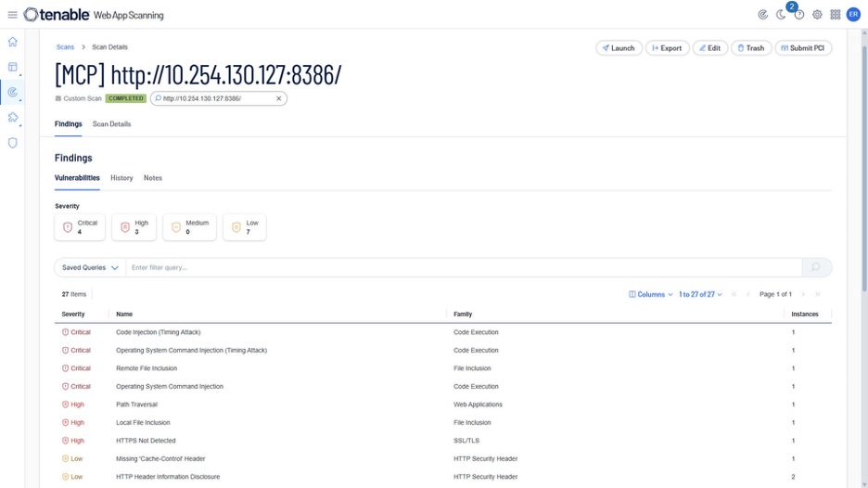
Task: Open the Scans sidebar icon
Action: click(x=12, y=92)
